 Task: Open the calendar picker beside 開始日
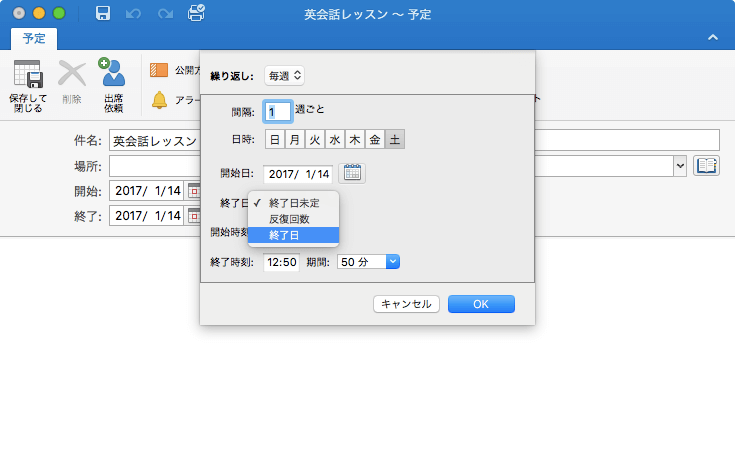click(352, 173)
